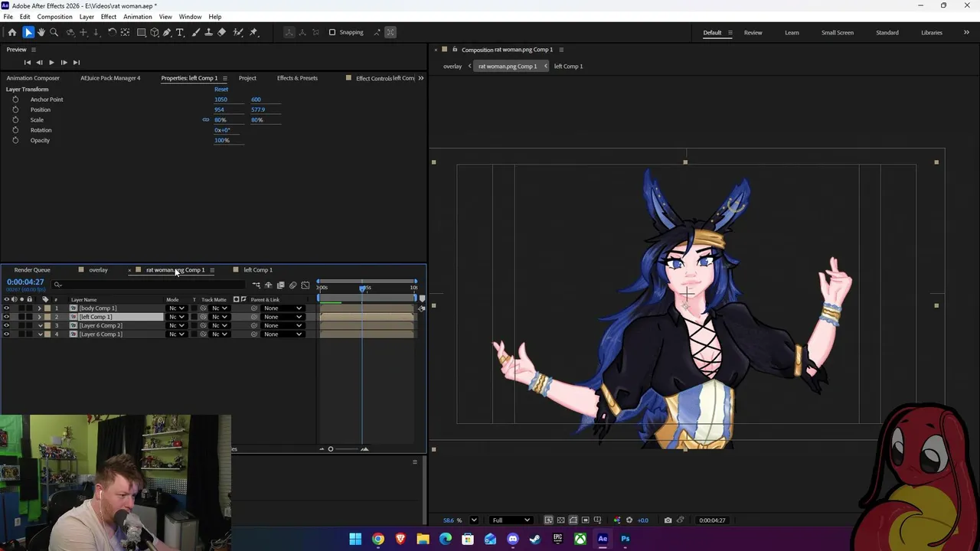Select the Pen tool
This screenshot has width=980, height=551.
(167, 32)
